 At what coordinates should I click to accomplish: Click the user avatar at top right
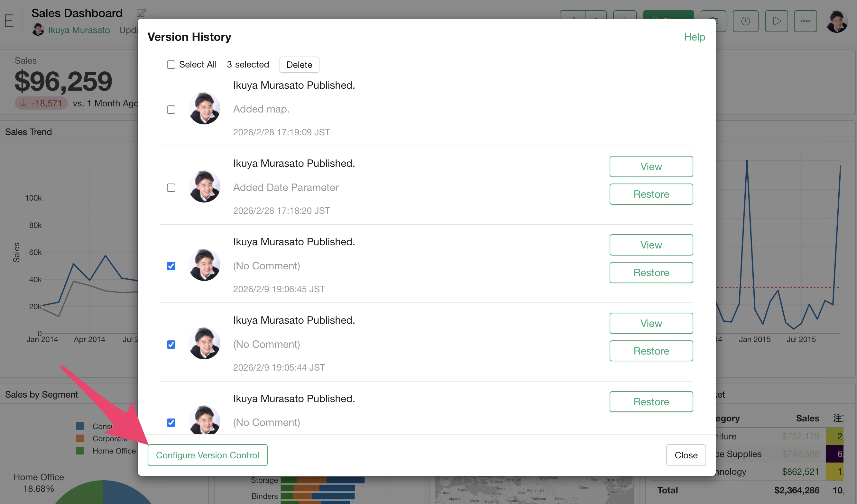click(x=837, y=21)
